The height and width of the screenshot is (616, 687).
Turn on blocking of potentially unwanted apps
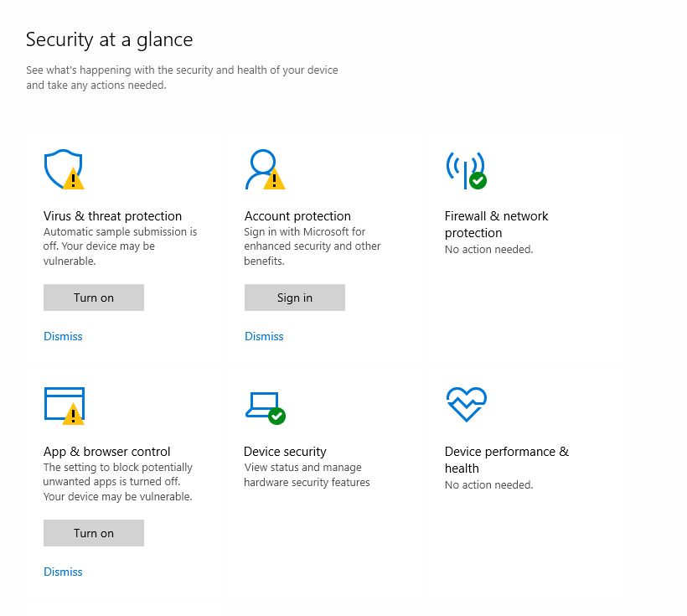click(93, 533)
